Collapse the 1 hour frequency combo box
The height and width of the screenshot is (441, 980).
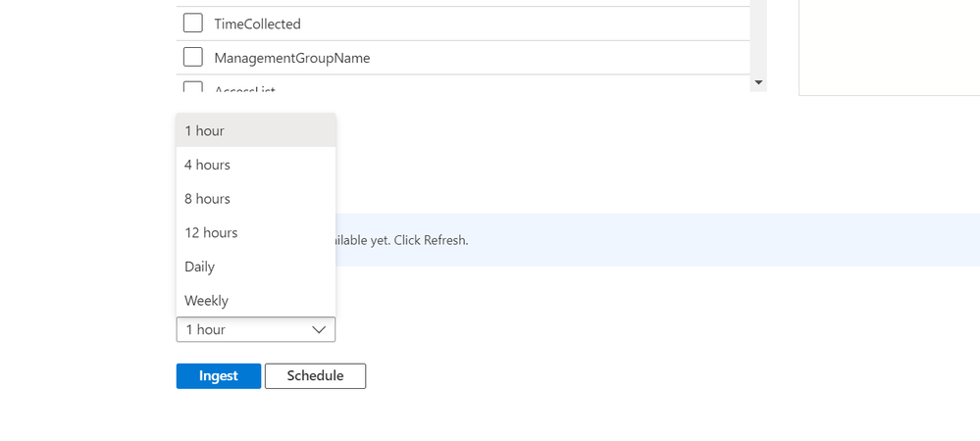[256, 329]
